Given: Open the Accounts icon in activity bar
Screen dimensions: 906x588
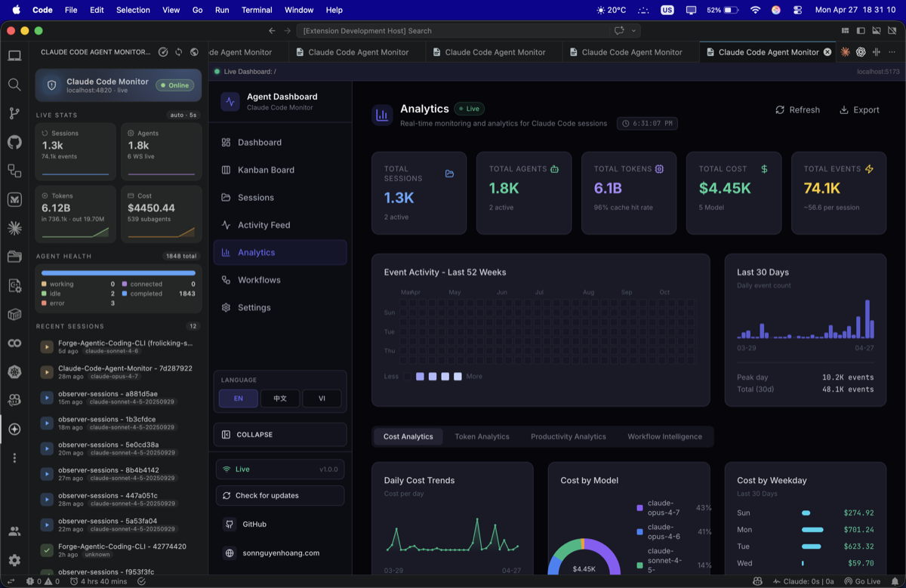Looking at the screenshot, I should (x=14, y=531).
